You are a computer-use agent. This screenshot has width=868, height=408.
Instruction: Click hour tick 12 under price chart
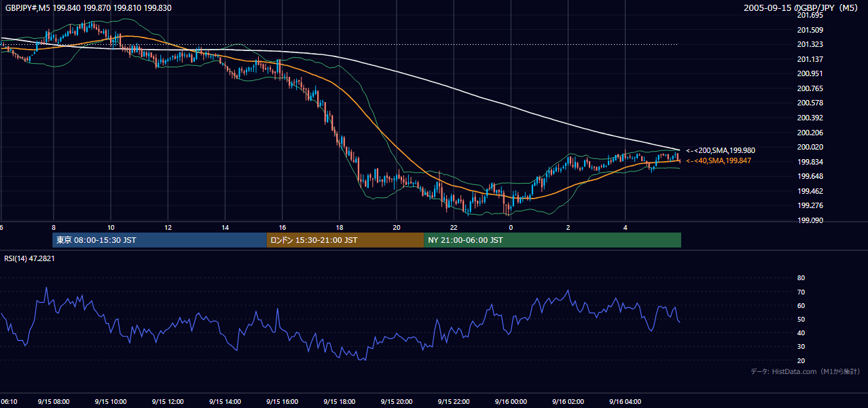(168, 228)
